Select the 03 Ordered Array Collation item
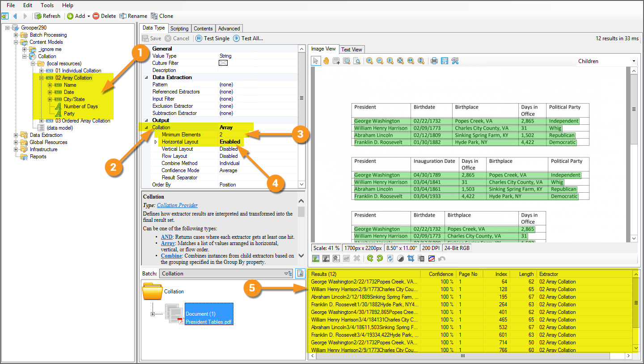 pyautogui.click(x=83, y=121)
